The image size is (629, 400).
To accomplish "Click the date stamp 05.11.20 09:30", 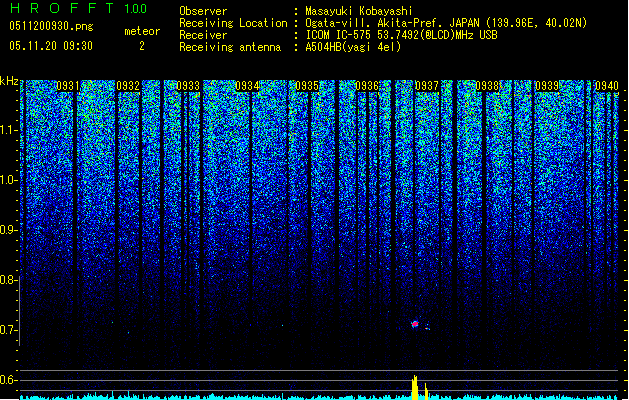I will point(51,46).
